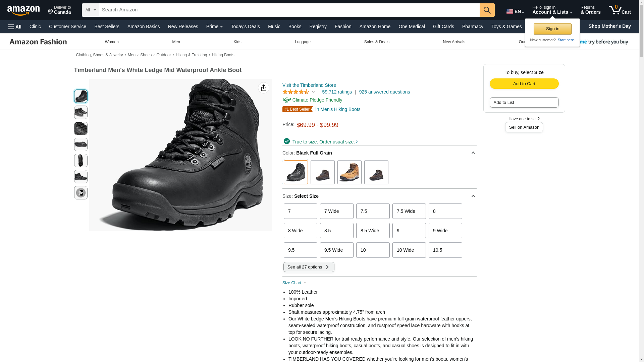This screenshot has height=362, width=644.
Task: Play the product video thumbnail
Action: click(x=81, y=193)
